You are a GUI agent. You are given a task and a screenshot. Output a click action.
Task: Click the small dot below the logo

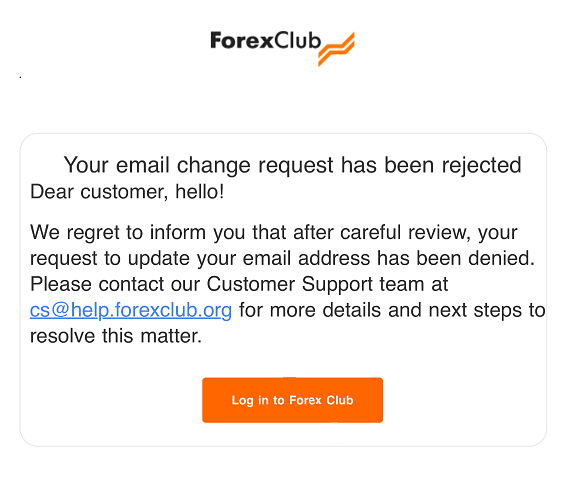20,77
